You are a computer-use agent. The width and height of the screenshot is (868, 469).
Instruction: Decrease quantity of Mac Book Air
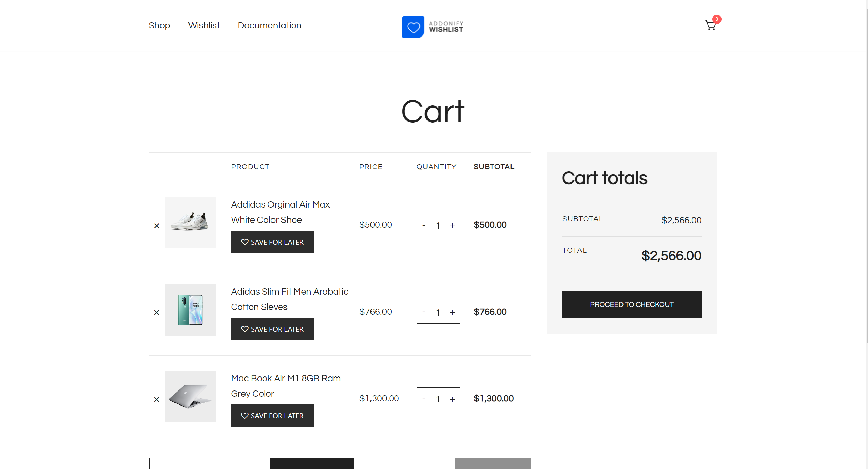click(424, 399)
